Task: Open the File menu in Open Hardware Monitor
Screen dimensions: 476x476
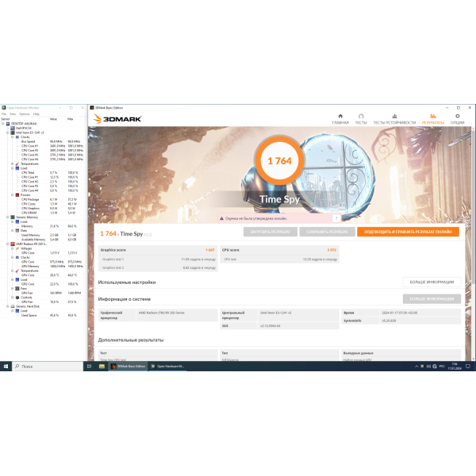Action: [x=4, y=113]
